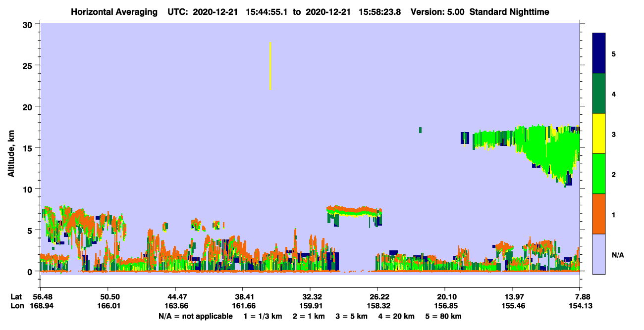
Task: Click the dark blue color bar segment labeled 5
Action: pyautogui.click(x=599, y=53)
